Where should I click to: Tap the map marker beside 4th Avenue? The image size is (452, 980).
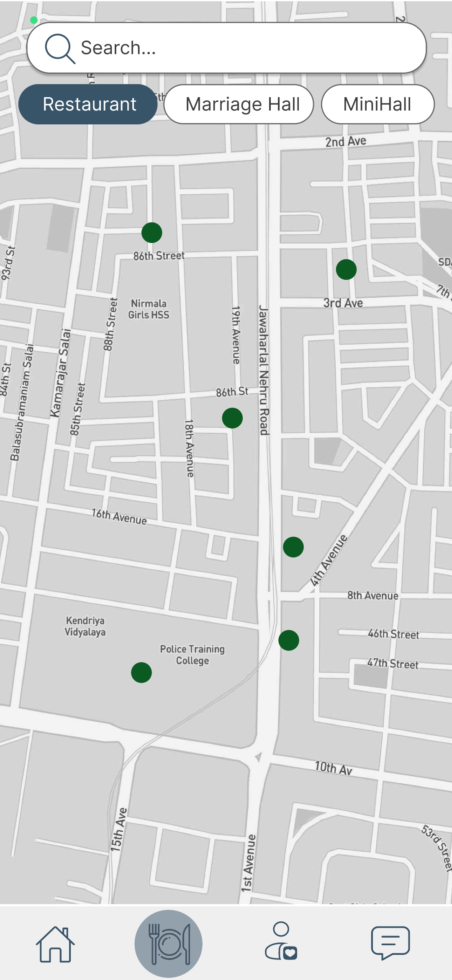[293, 547]
